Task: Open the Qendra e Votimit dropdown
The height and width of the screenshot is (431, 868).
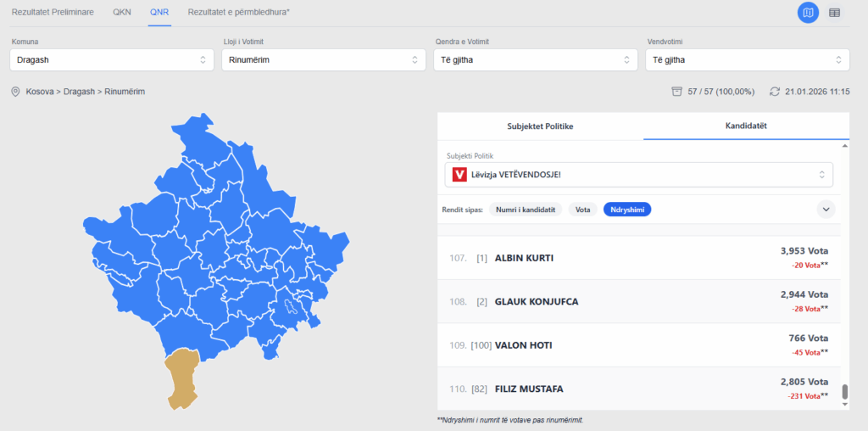Action: 535,60
